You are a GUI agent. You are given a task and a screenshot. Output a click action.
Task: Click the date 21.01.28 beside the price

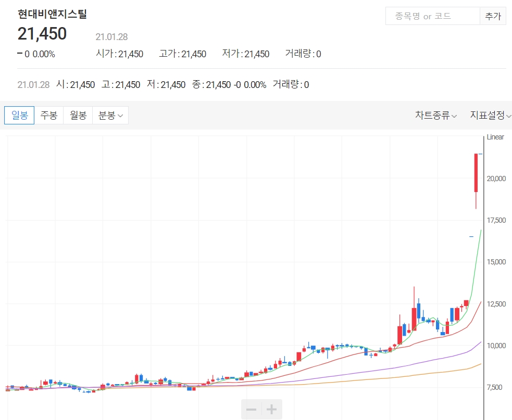pyautogui.click(x=111, y=37)
